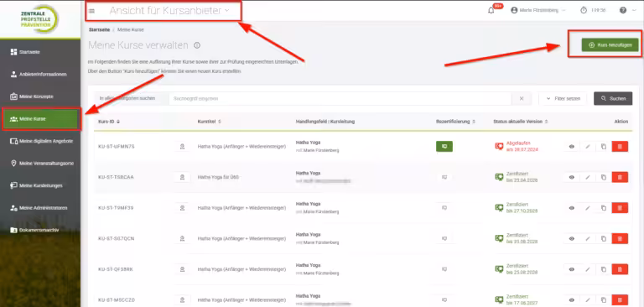Open Meine Administratoren in the sidebar

coord(40,208)
